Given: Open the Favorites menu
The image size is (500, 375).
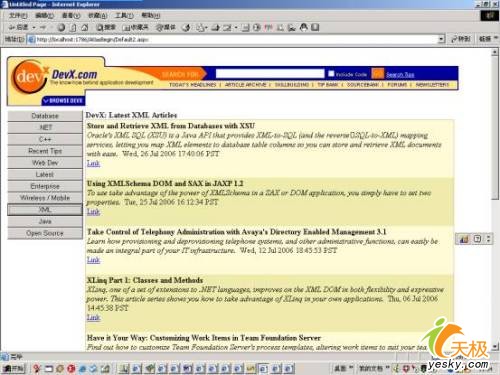Looking at the screenshot, I should [98, 15].
